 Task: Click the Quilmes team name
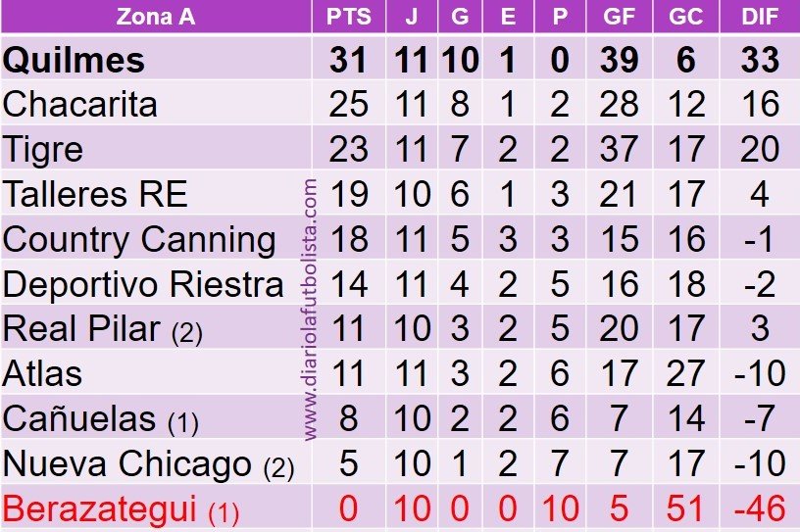[x=74, y=60]
